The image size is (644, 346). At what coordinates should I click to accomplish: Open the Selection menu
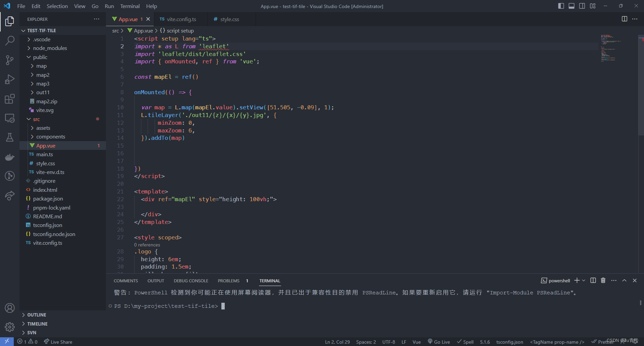pos(57,6)
